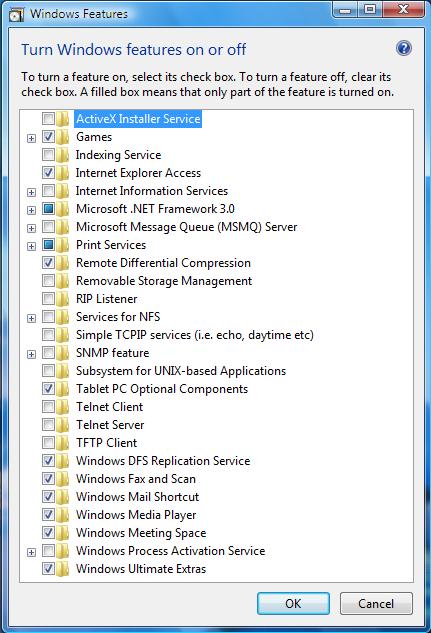Expand the Print Services node
This screenshot has height=633, width=431.
[x=31, y=246]
